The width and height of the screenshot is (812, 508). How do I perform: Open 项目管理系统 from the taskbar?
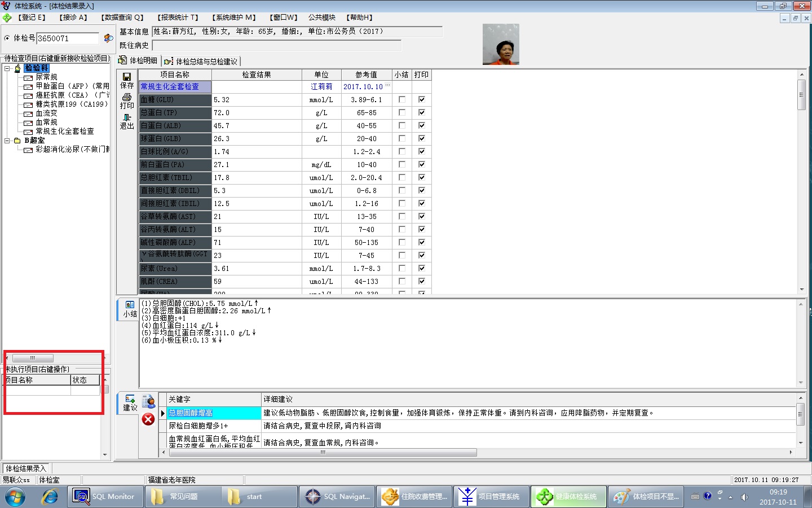click(491, 497)
